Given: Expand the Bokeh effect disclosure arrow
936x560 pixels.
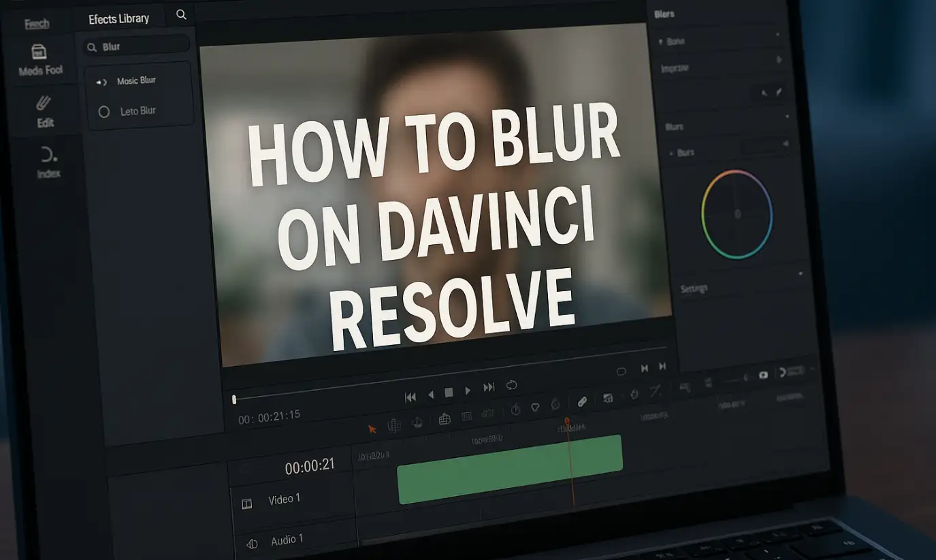Looking at the screenshot, I should click(x=662, y=42).
